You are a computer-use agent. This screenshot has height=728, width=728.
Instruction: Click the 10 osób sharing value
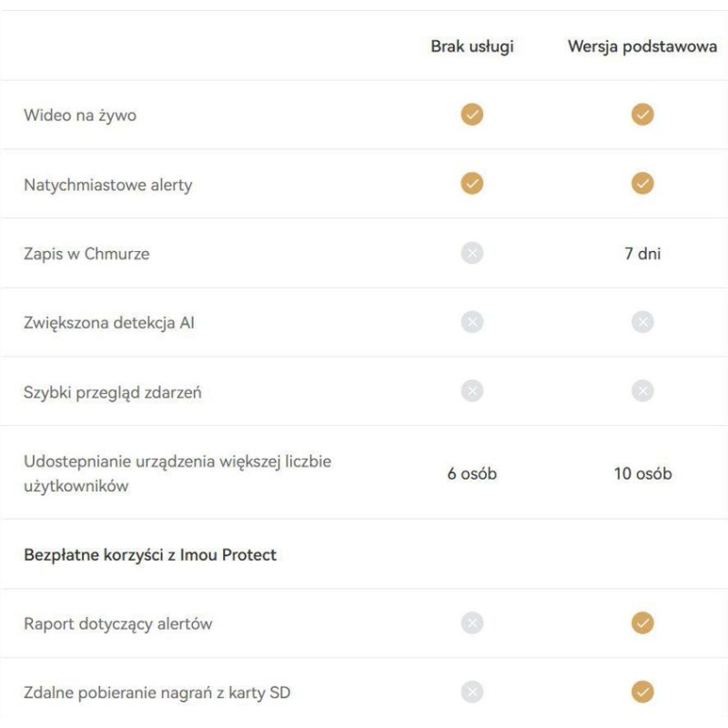(642, 474)
